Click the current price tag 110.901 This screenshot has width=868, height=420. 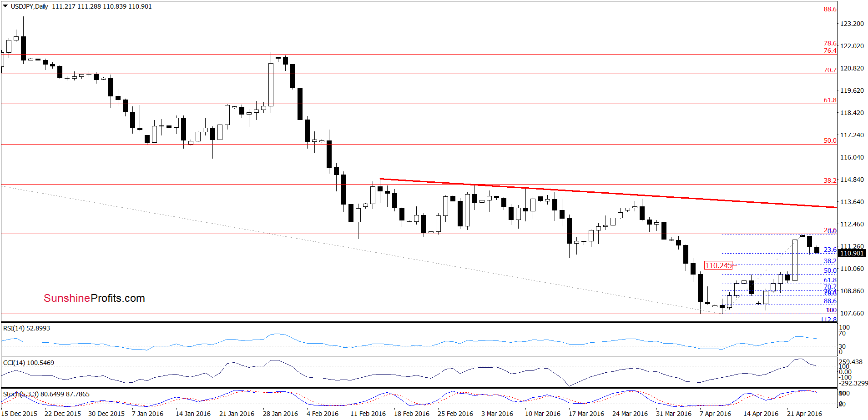pyautogui.click(x=852, y=253)
